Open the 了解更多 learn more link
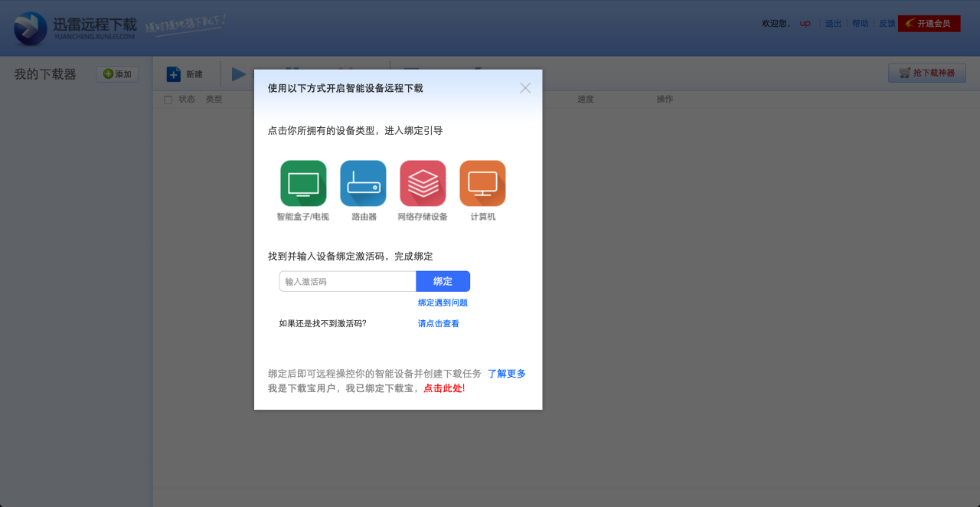 point(505,374)
